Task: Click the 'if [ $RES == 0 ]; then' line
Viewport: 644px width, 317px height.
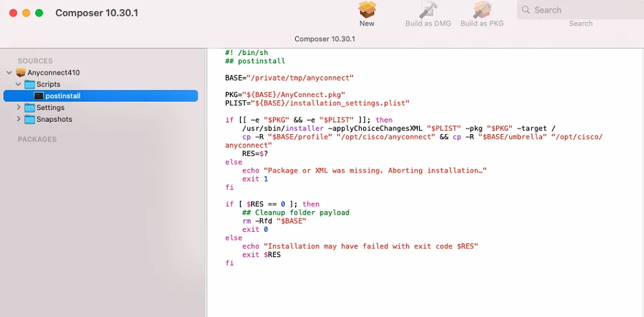Action: [272, 204]
